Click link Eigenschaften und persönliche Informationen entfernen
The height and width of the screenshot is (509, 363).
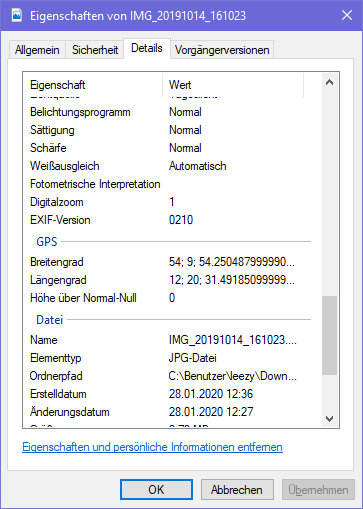152,447
